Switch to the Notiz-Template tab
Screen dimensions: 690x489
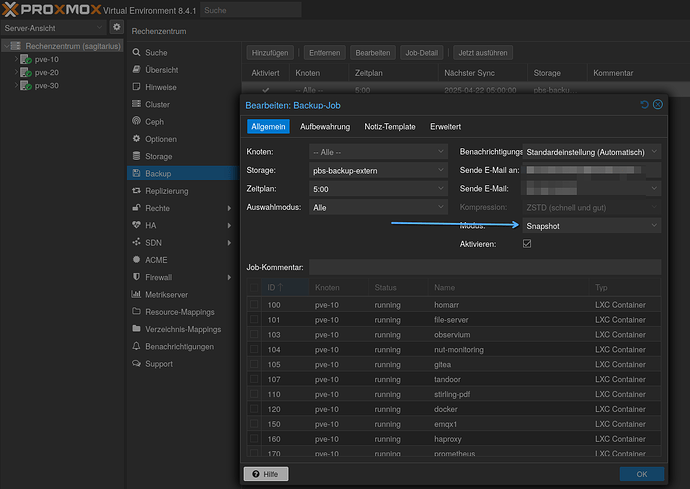390,127
